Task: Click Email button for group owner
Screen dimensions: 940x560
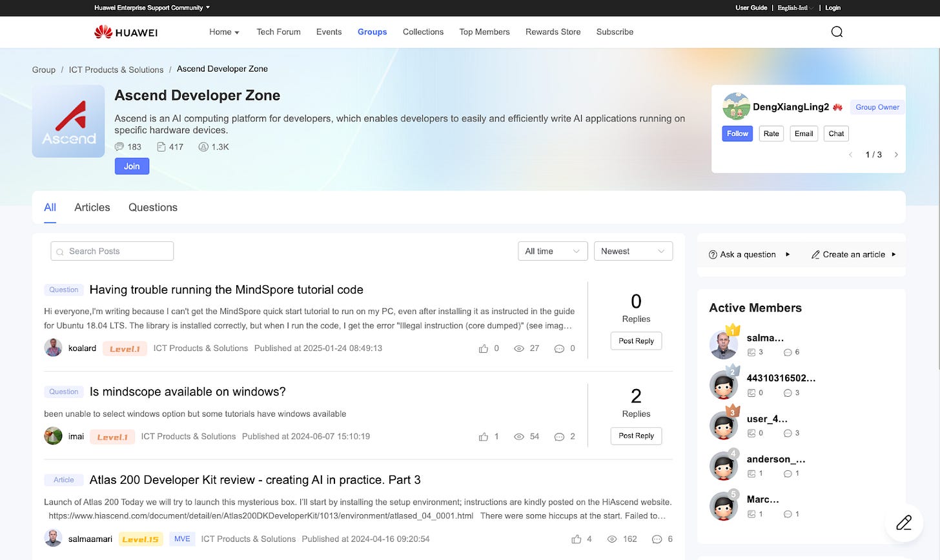Action: [x=804, y=134]
